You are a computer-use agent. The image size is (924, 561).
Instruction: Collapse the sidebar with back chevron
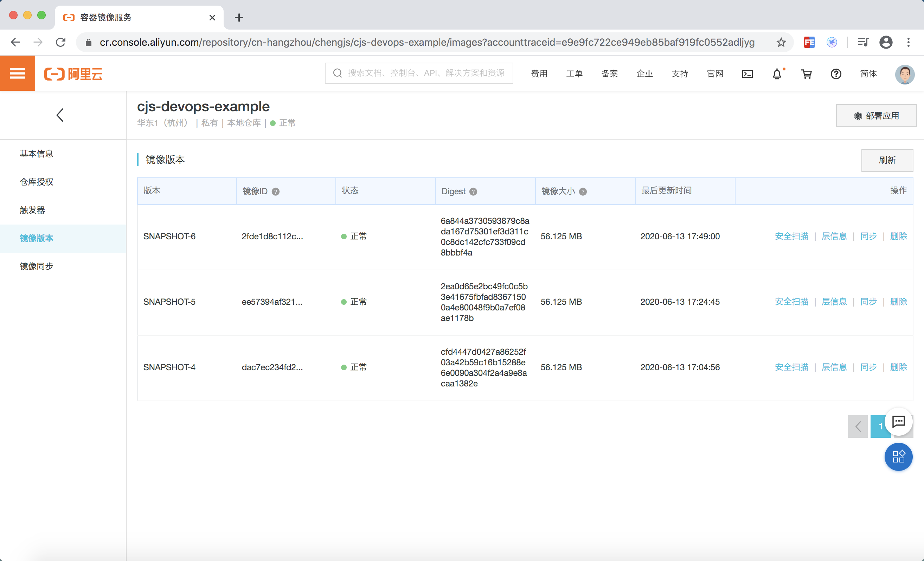click(60, 115)
